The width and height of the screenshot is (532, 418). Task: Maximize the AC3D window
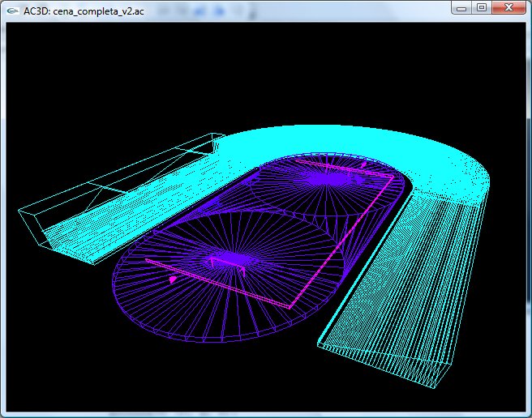point(482,8)
